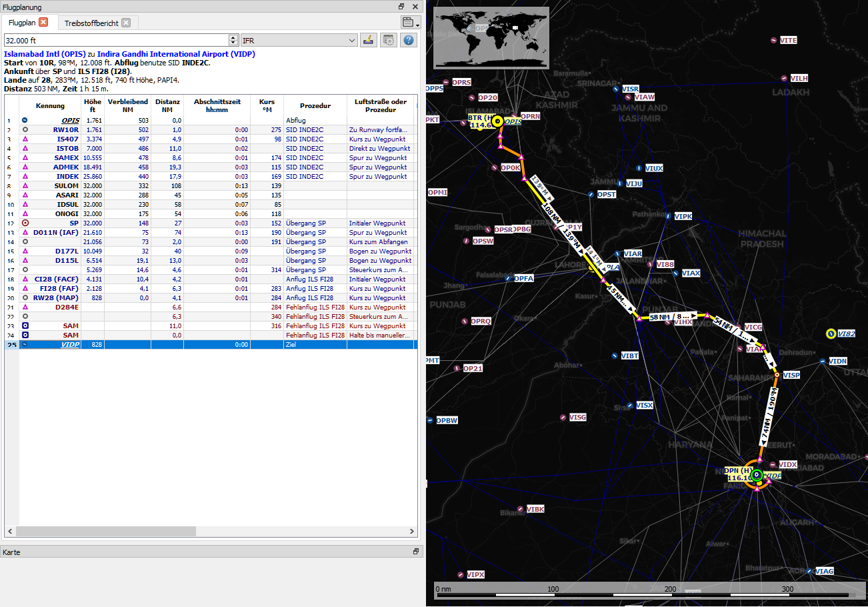Select the VIPX airport icon on the map

pyautogui.click(x=461, y=574)
